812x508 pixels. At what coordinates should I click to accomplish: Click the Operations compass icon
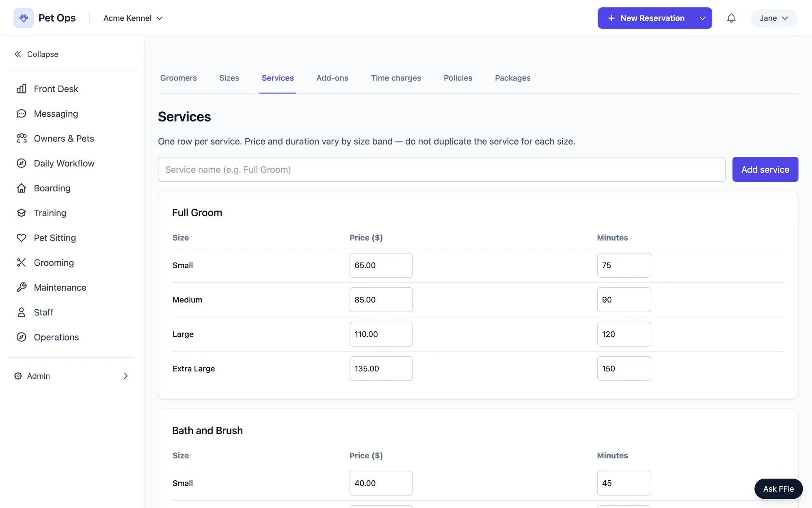coord(22,336)
